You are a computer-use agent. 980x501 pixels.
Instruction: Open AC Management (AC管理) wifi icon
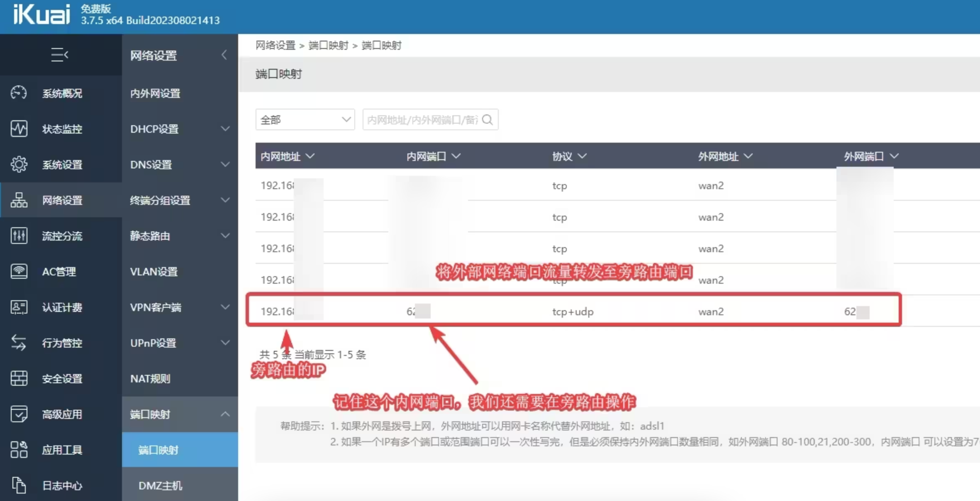coord(19,271)
